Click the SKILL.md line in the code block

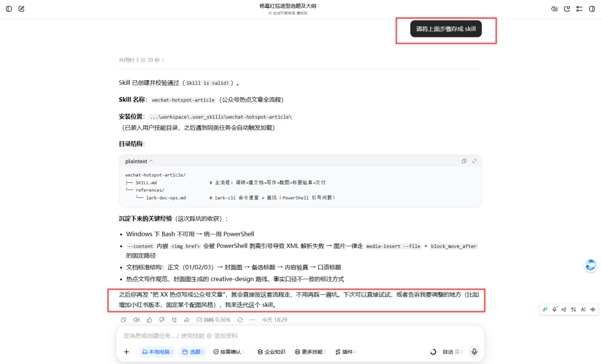coord(146,183)
